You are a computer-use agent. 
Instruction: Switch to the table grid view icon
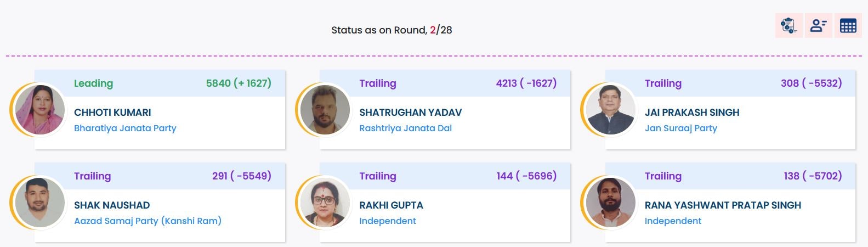pyautogui.click(x=848, y=26)
